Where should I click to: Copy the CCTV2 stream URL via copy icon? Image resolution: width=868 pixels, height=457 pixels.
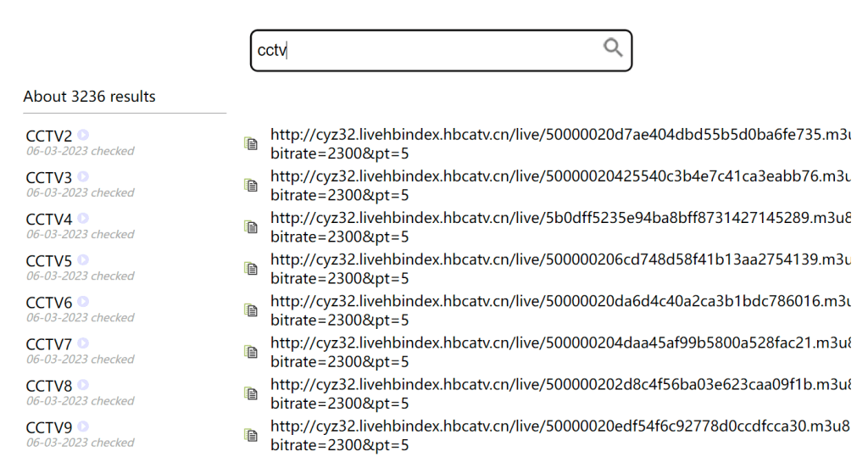pyautogui.click(x=251, y=143)
